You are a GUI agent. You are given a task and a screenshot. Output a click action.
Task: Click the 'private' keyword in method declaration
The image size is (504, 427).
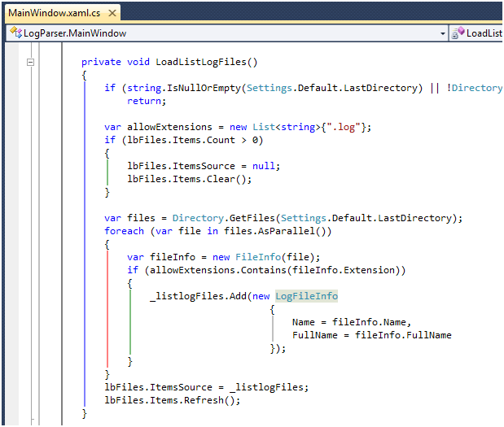tap(101, 62)
